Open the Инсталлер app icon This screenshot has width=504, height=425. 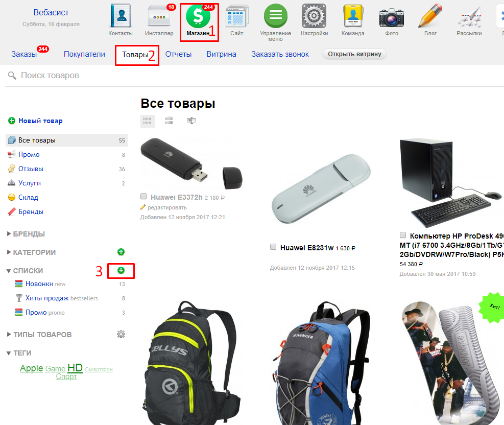click(159, 17)
